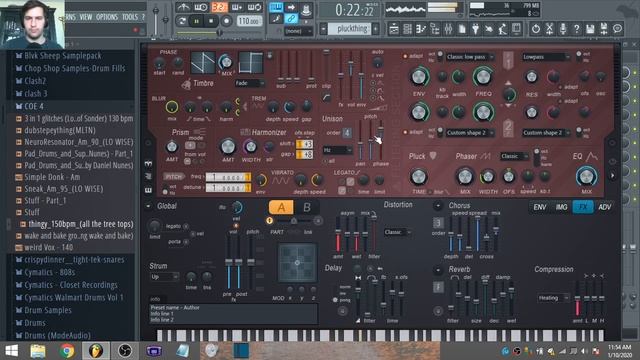The height and width of the screenshot is (360, 640).
Task: Click the Chorus spread slider
Action: tap(477, 234)
